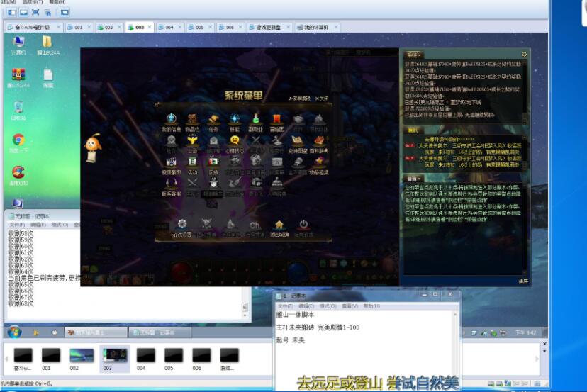Open the blue star skill icon in the system menu
The height and width of the screenshot is (392, 587).
[x=235, y=120]
